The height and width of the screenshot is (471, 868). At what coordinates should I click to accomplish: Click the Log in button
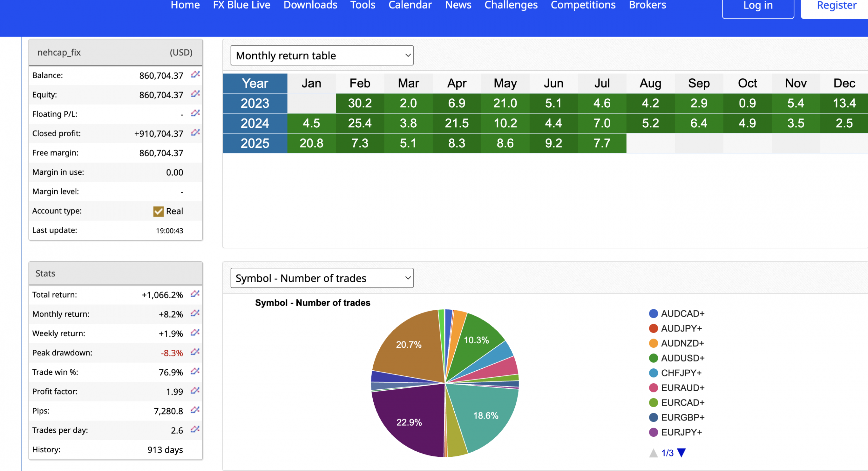pos(758,6)
